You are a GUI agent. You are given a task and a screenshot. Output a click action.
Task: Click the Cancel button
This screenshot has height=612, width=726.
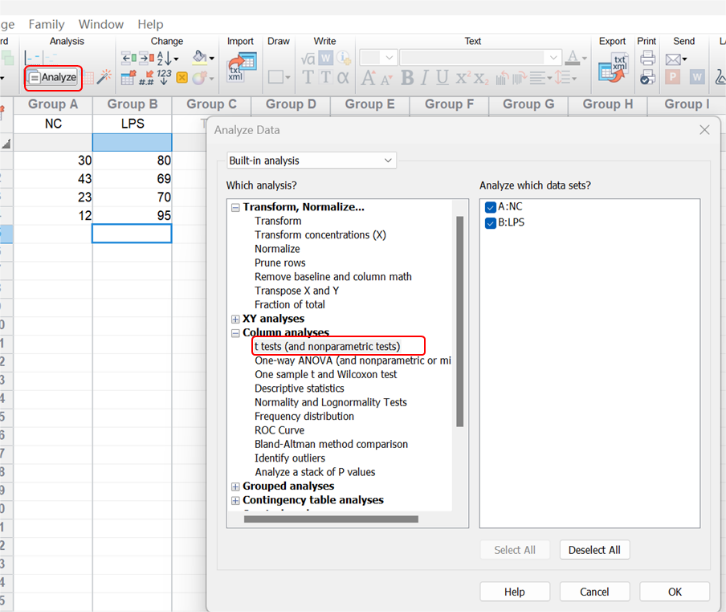595,592
